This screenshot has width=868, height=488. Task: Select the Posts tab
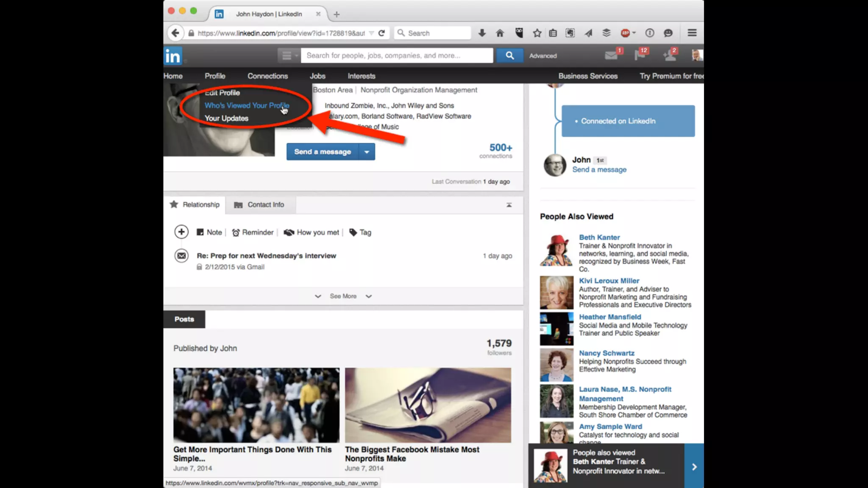pos(184,319)
